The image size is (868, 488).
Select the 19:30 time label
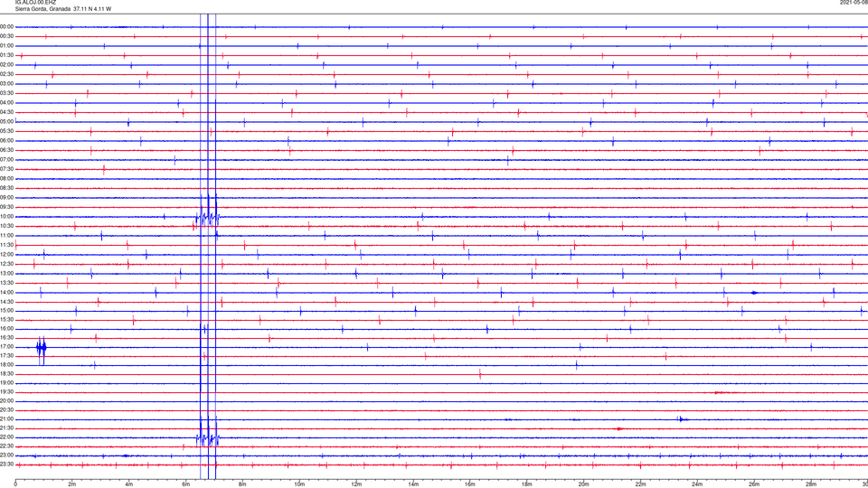tap(7, 392)
